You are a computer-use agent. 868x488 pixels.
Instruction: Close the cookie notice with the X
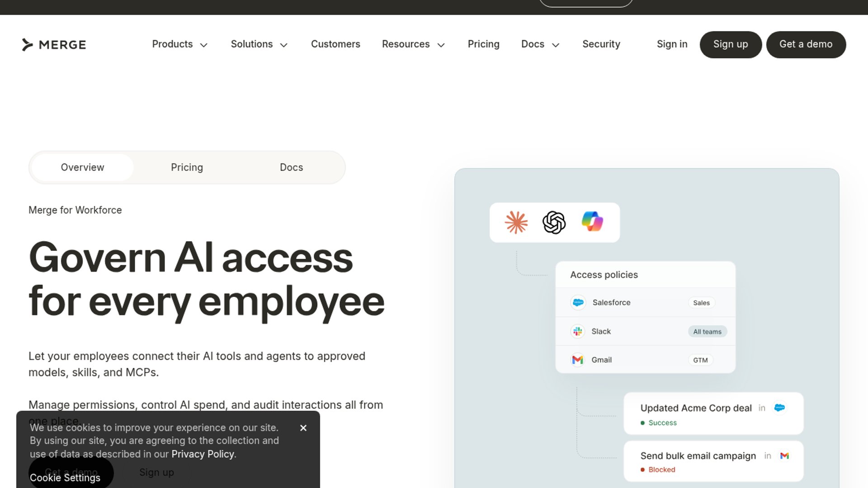click(303, 428)
